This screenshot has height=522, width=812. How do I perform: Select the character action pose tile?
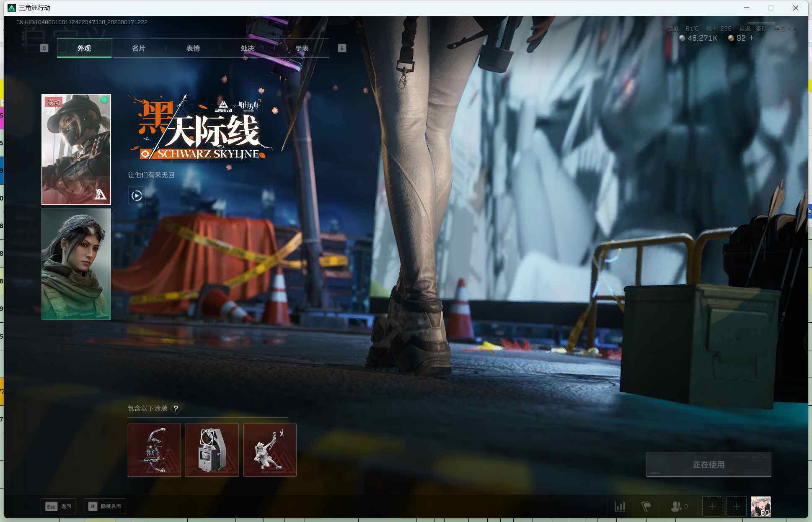coord(270,450)
